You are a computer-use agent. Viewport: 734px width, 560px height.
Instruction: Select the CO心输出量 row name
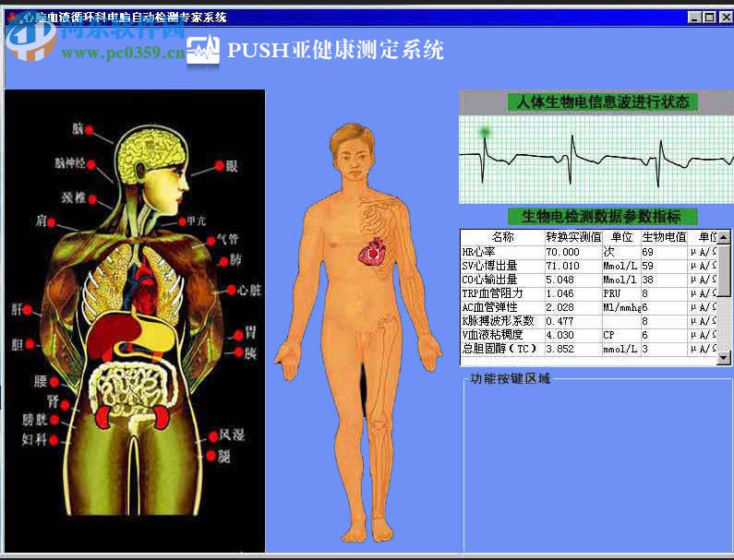[489, 280]
